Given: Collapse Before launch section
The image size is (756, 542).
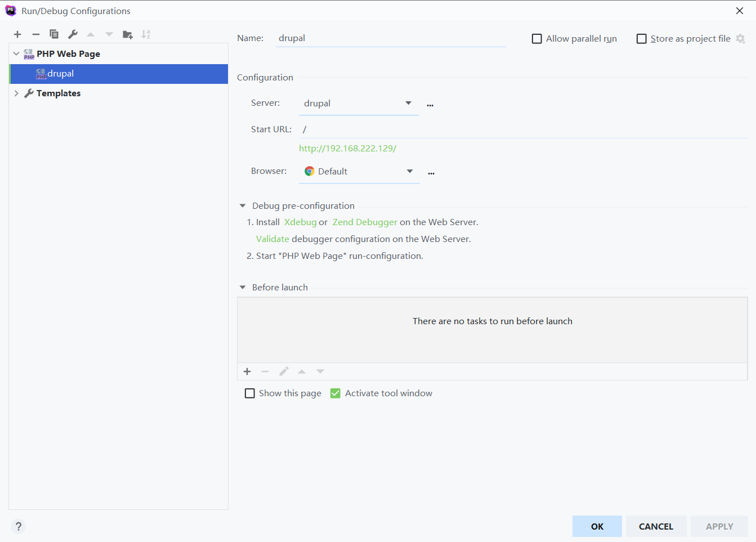Looking at the screenshot, I should coord(243,288).
